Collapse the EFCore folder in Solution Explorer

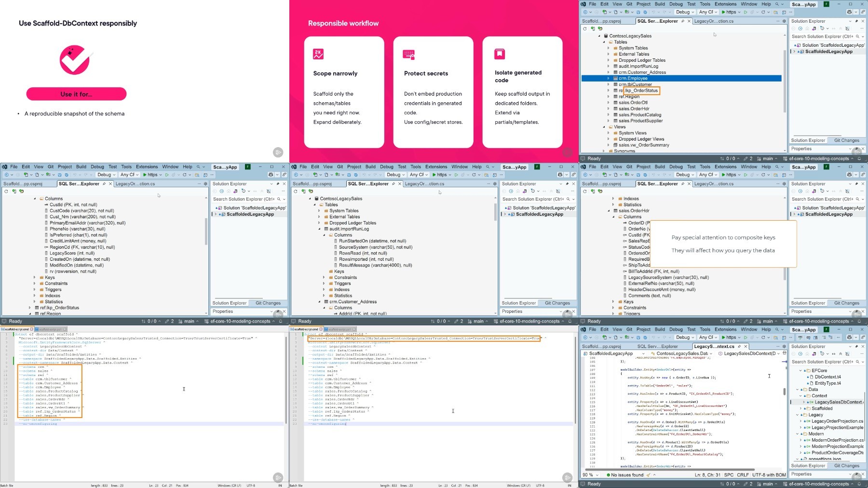tap(801, 371)
